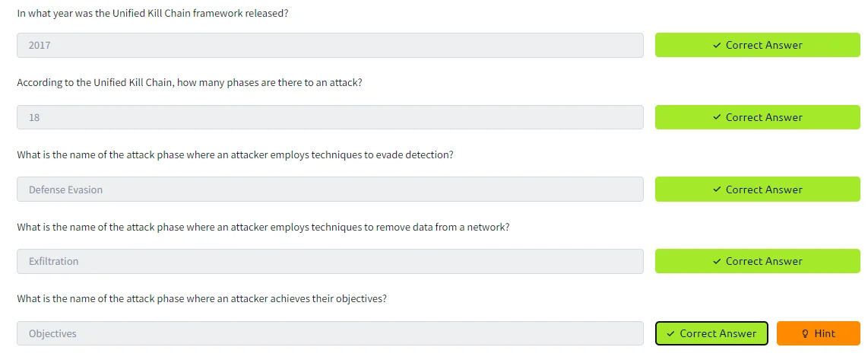Click the checkmark icon in the Objectives row
Viewport: 868px width, 363px height.
671,333
